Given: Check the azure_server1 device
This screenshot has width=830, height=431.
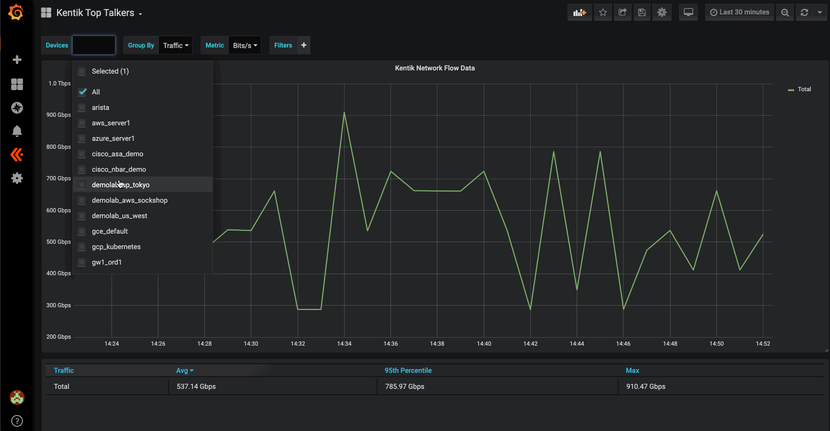Looking at the screenshot, I should coord(82,138).
